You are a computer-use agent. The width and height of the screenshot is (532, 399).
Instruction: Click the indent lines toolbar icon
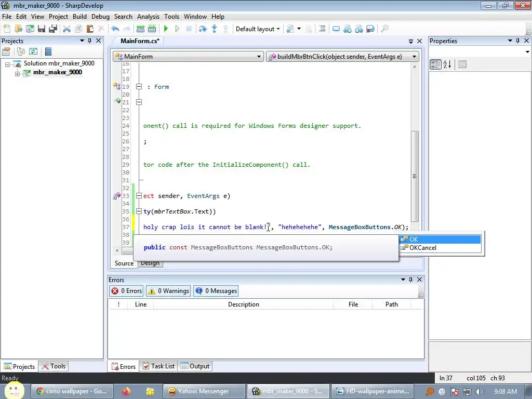322,29
